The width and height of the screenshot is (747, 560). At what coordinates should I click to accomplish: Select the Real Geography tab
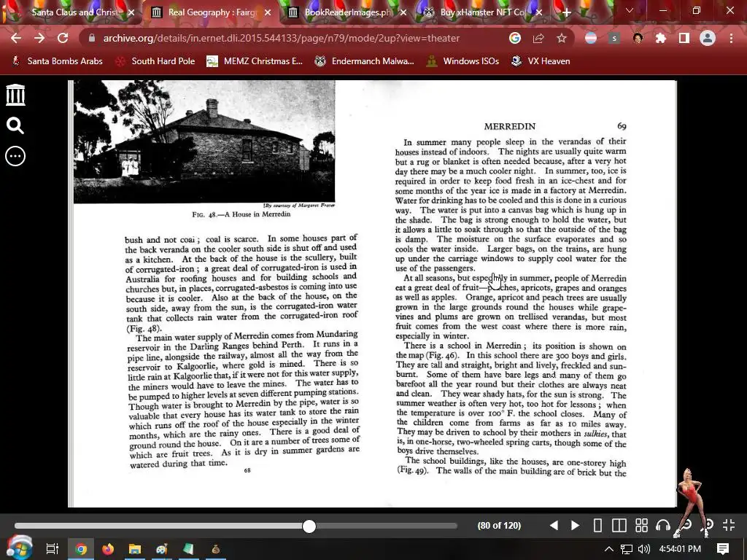coord(212,12)
